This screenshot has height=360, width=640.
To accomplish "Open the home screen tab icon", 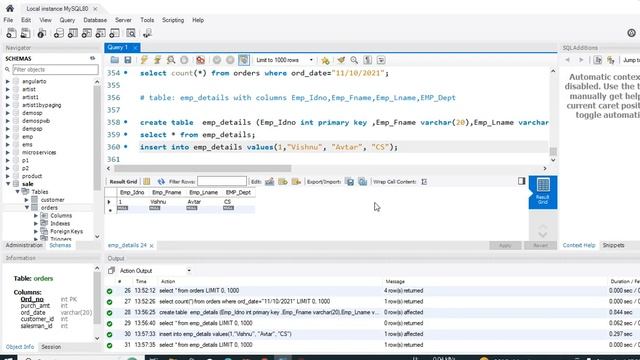I will tap(10, 8).
